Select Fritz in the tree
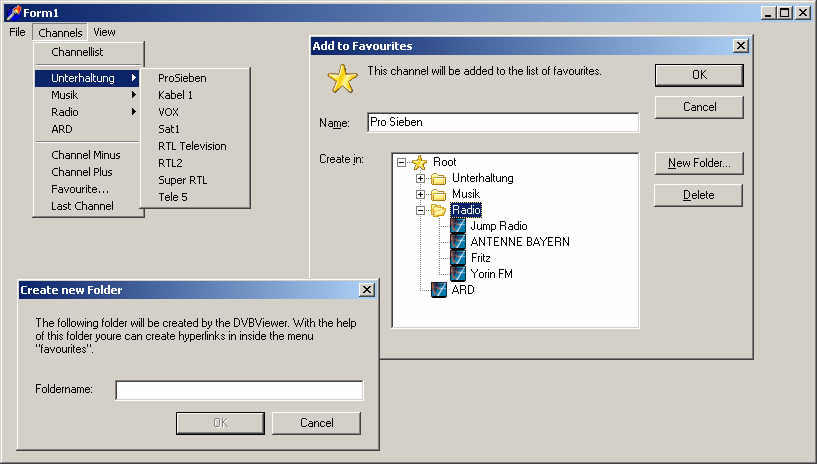 pos(480,258)
